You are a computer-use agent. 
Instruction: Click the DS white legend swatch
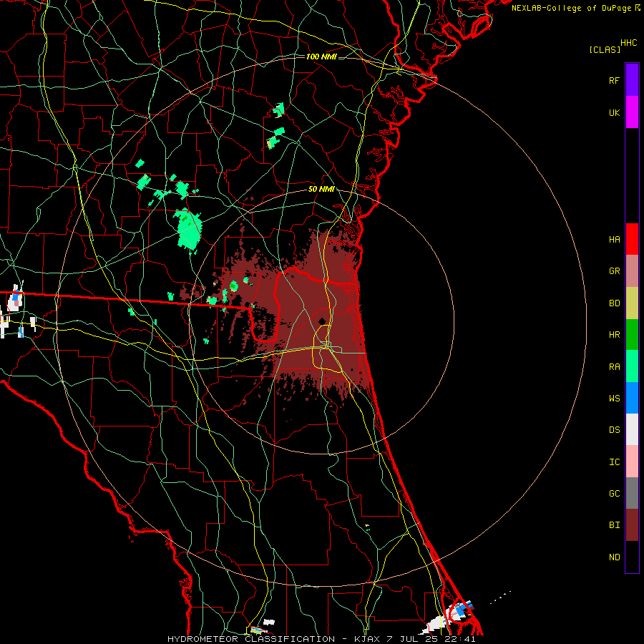pyautogui.click(x=632, y=429)
